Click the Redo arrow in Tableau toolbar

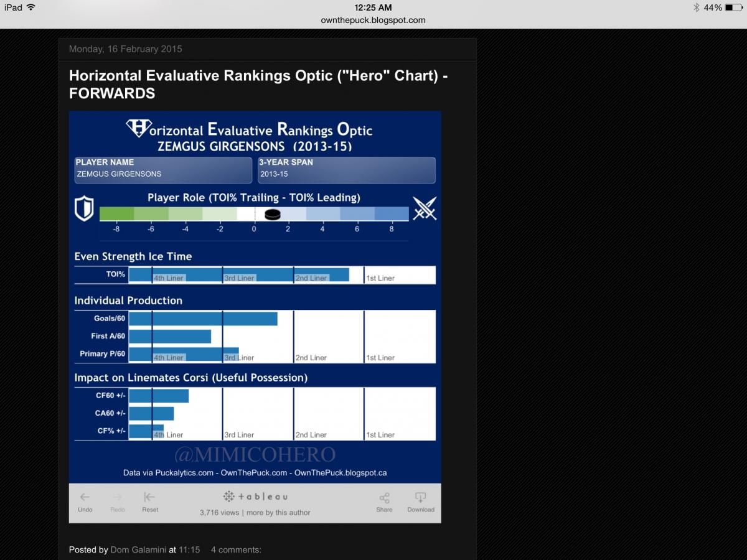click(x=117, y=497)
